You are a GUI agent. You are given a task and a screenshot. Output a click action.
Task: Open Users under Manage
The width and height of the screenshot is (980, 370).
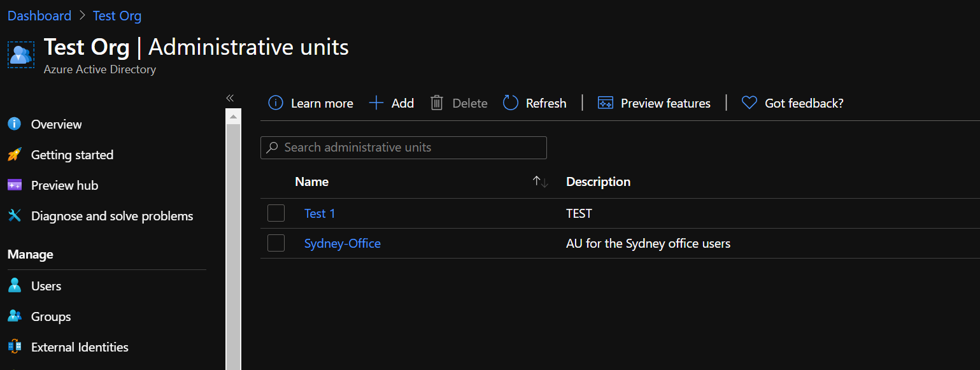pyautogui.click(x=46, y=286)
